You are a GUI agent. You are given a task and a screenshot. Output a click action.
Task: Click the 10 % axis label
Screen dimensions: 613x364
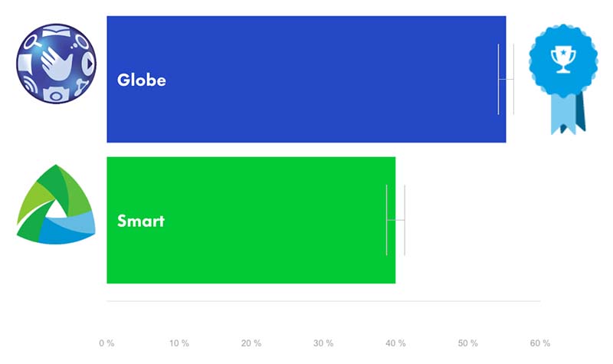click(x=179, y=343)
